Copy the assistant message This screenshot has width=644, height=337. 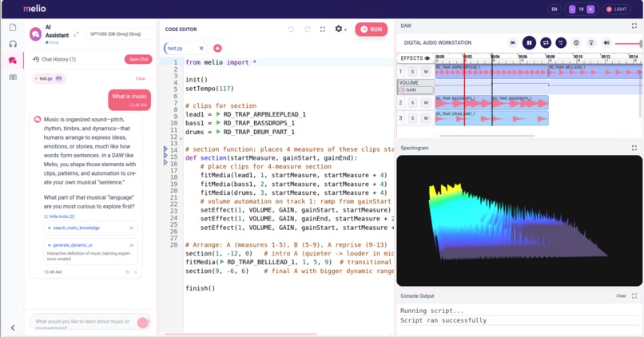[127, 272]
